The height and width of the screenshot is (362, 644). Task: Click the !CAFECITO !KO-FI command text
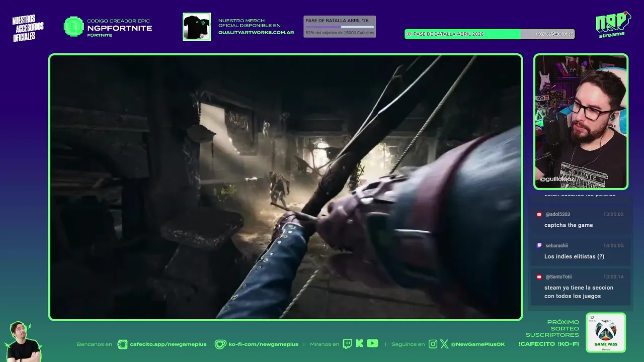pyautogui.click(x=548, y=344)
